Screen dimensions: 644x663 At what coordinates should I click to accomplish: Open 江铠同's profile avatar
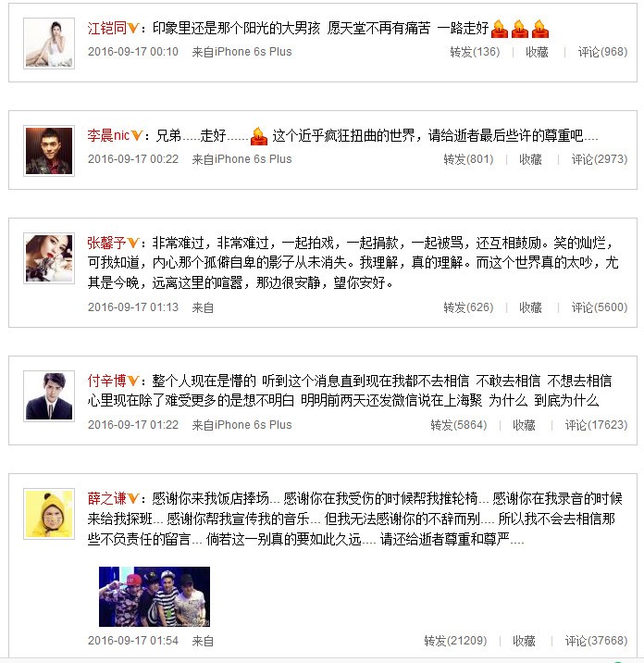coord(49,44)
